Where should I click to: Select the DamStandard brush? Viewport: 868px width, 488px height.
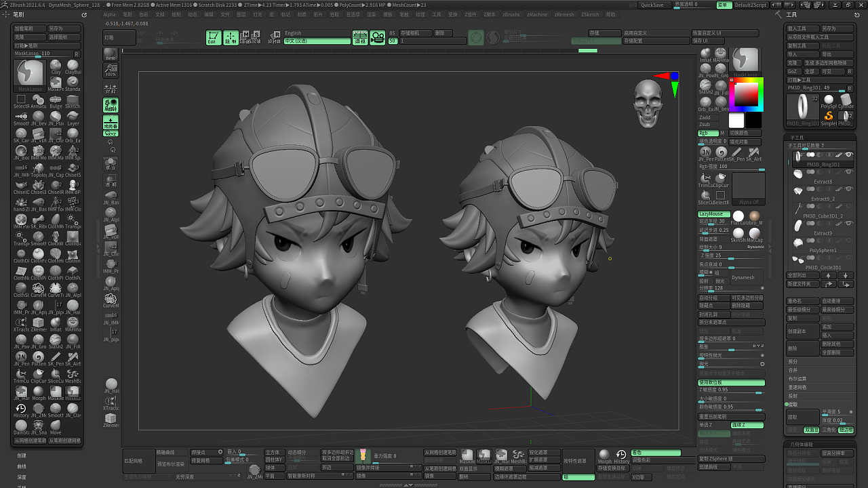pos(21,427)
